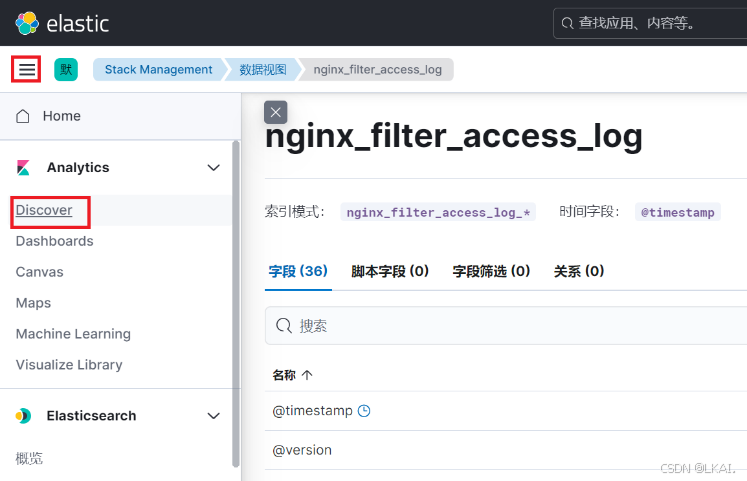This screenshot has height=481, width=747.
Task: Go to Home in the sidebar
Action: 61,116
